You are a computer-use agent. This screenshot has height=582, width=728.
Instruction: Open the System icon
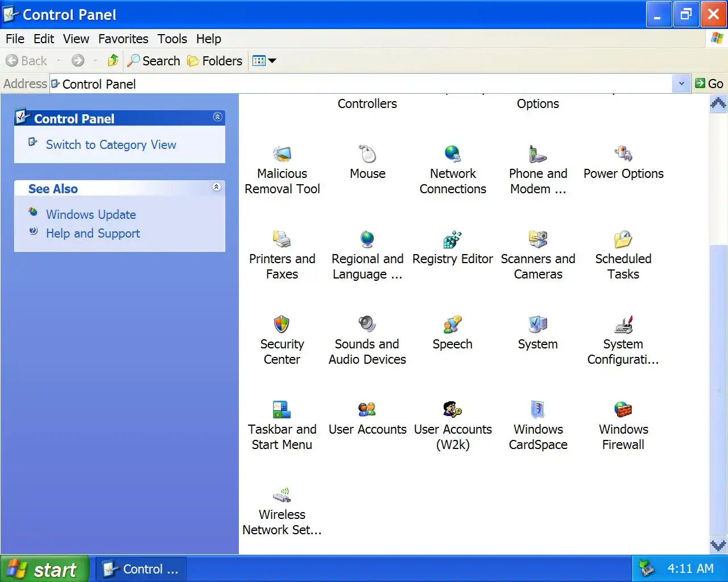point(538,325)
